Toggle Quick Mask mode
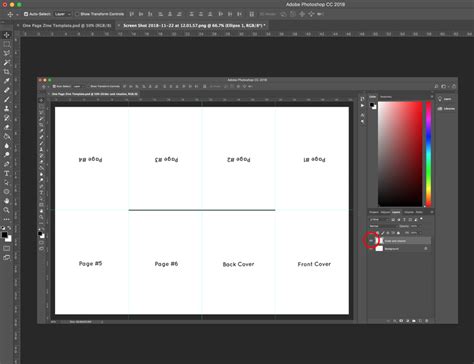Image resolution: width=474 pixels, height=364 pixels. click(x=6, y=249)
